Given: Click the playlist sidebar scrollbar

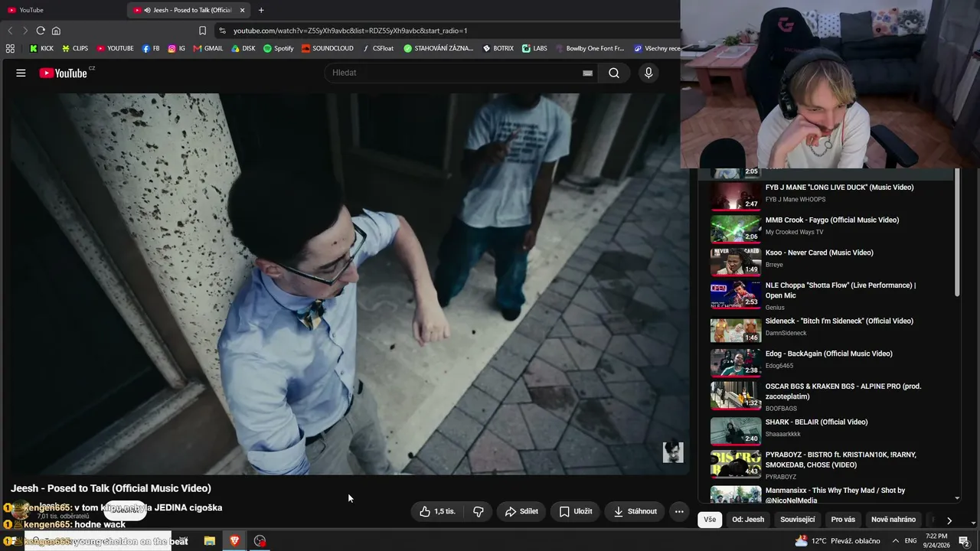Looking at the screenshot, I should (956, 233).
